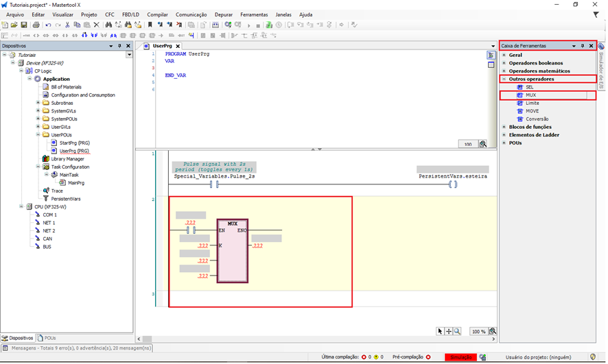Image resolution: width=608 pixels, height=364 pixels.
Task: Click the Print icon in the toolbar
Action: click(35, 25)
